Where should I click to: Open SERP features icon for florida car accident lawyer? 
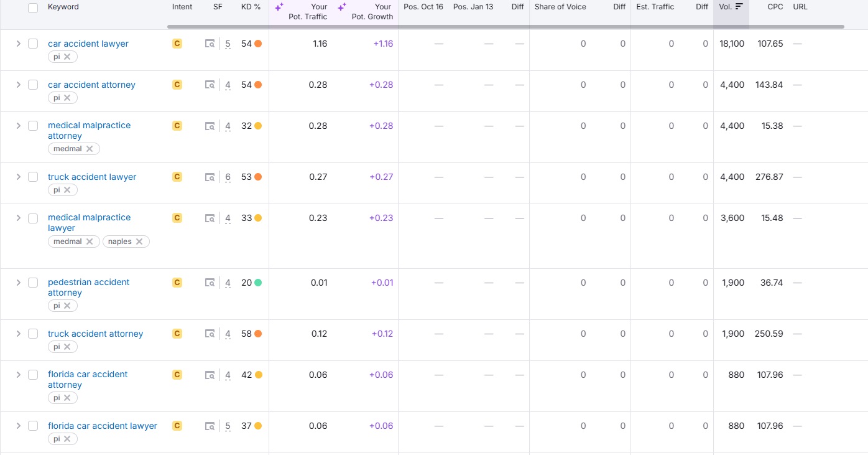210,426
